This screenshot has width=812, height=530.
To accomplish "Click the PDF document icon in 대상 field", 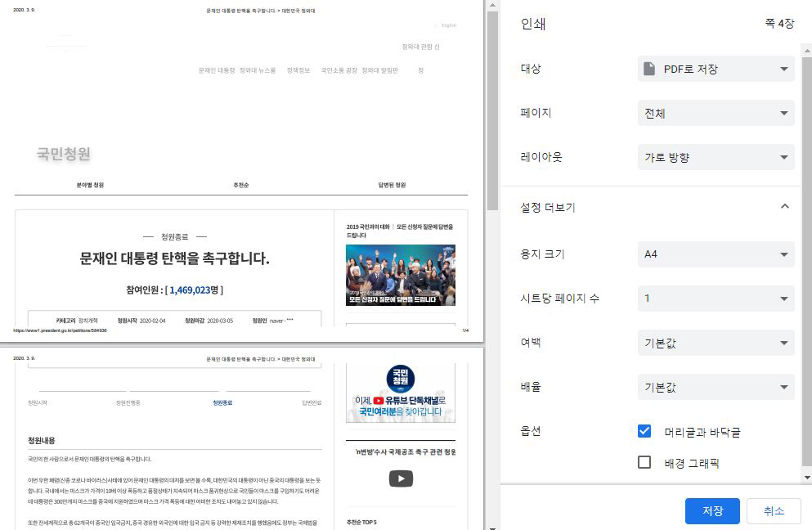I will 649,69.
